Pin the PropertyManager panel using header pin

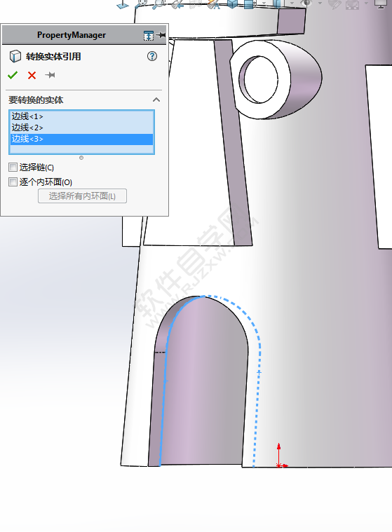161,35
